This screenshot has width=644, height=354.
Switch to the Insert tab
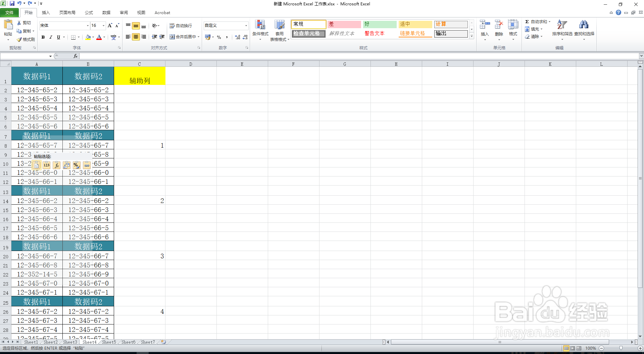point(46,13)
